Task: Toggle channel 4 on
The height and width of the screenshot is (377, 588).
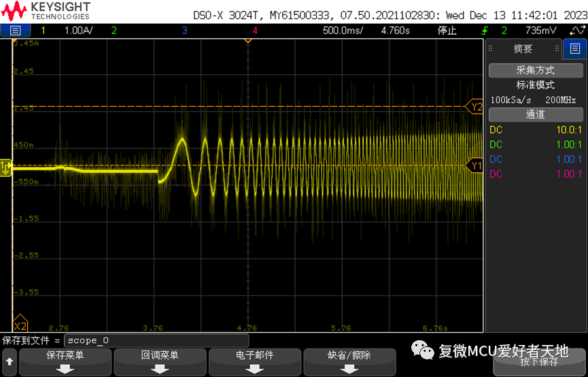Action: [x=255, y=31]
